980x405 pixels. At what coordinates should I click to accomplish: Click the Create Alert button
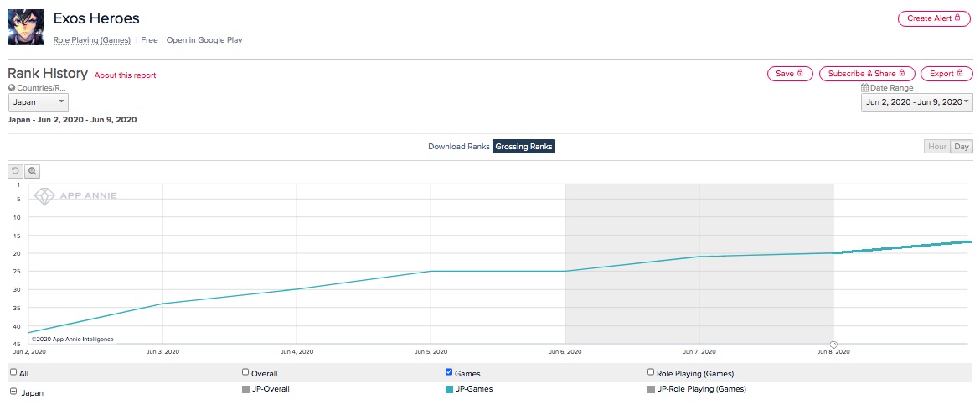[934, 18]
